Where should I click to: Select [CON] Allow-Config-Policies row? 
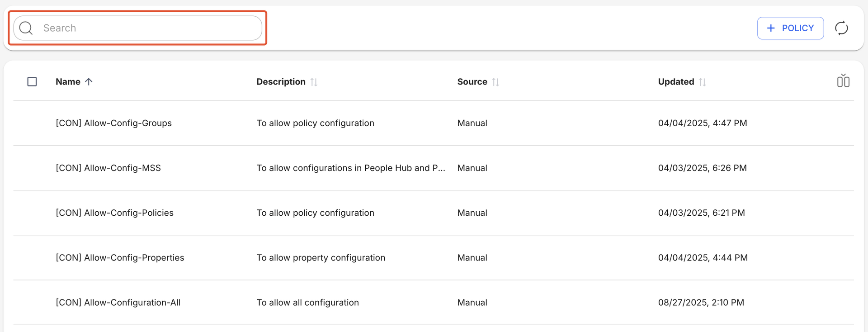[114, 213]
